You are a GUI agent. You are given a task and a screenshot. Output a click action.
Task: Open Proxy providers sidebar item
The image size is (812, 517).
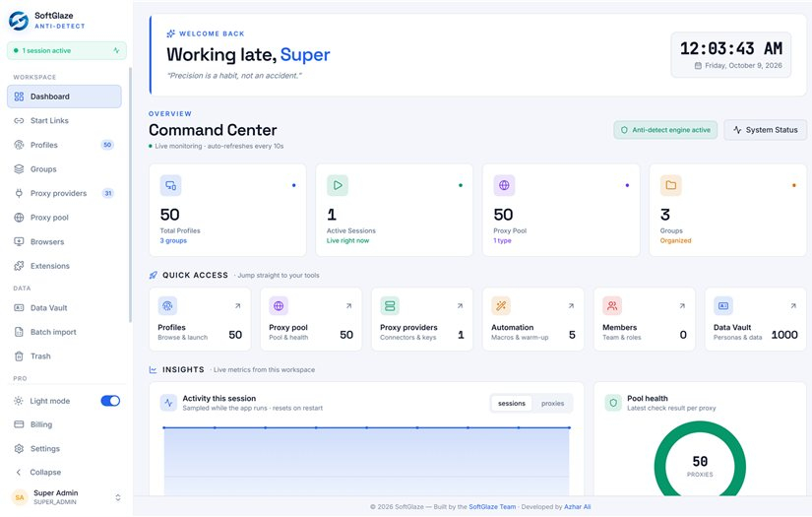click(64, 193)
